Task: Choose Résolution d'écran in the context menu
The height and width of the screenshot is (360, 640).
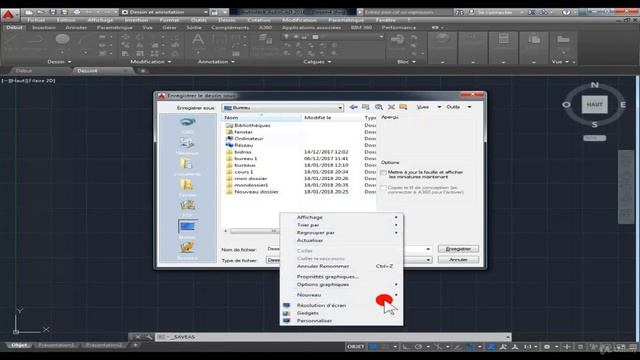Action: tap(342, 305)
